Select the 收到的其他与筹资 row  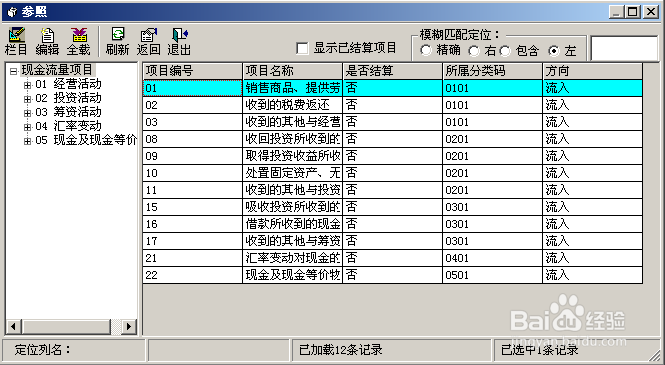point(393,241)
